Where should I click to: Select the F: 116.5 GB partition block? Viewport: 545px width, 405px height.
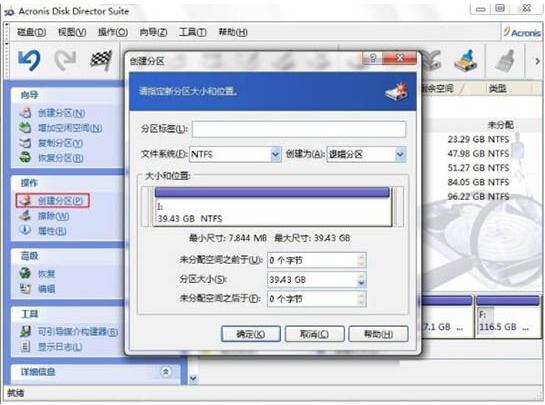507,316
